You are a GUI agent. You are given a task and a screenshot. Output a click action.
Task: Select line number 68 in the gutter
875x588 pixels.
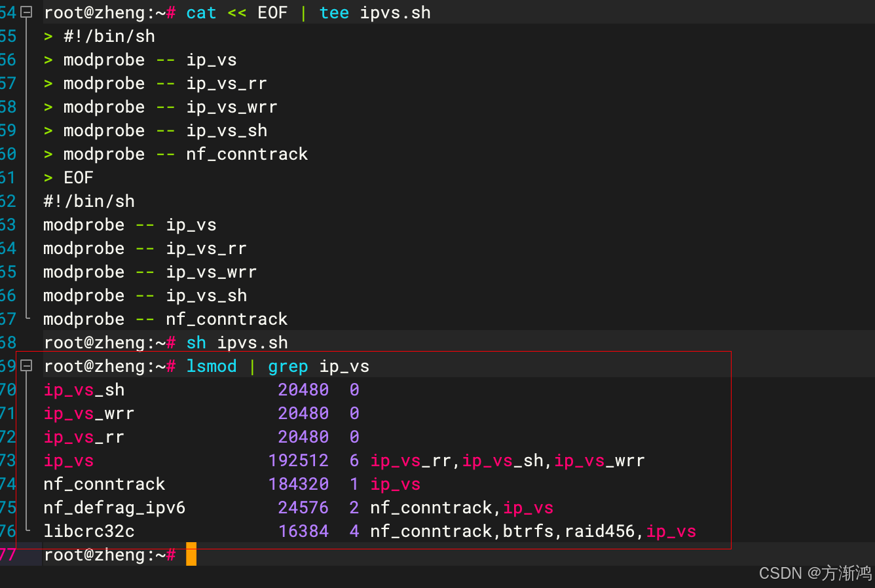pyautogui.click(x=8, y=342)
